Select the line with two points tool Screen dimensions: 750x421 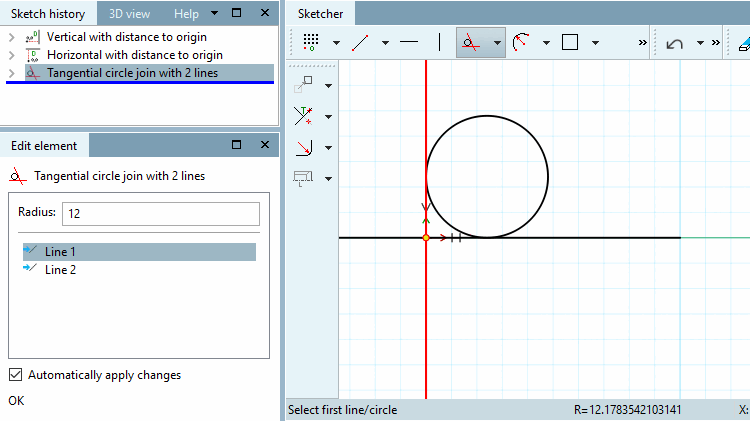360,42
